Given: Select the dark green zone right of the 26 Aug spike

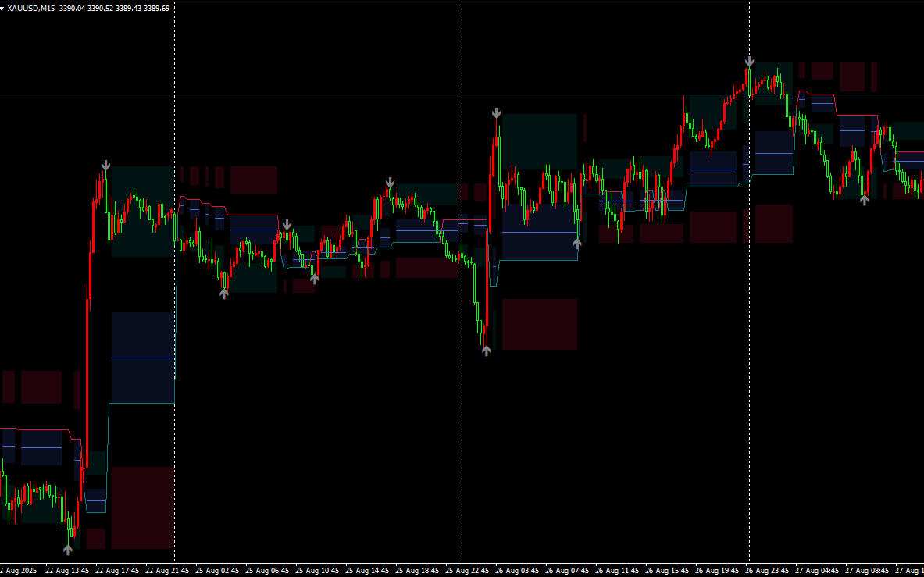Looking at the screenshot, I should coord(539,141).
